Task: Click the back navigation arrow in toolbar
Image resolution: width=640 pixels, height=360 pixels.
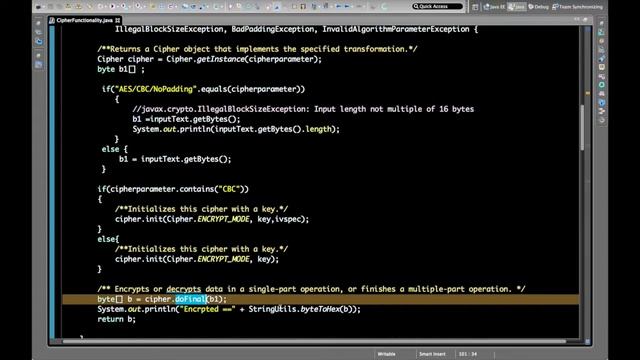Action: pos(338,6)
